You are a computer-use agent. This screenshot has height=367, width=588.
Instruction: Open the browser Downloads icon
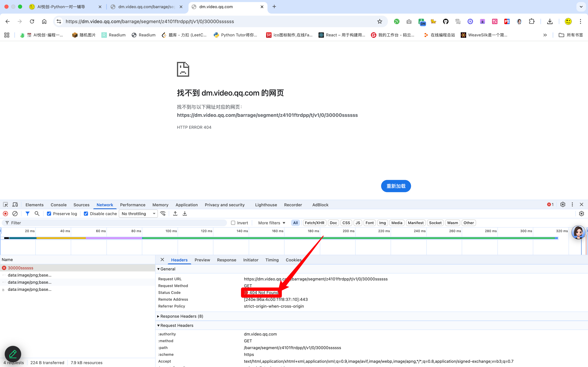click(x=550, y=21)
